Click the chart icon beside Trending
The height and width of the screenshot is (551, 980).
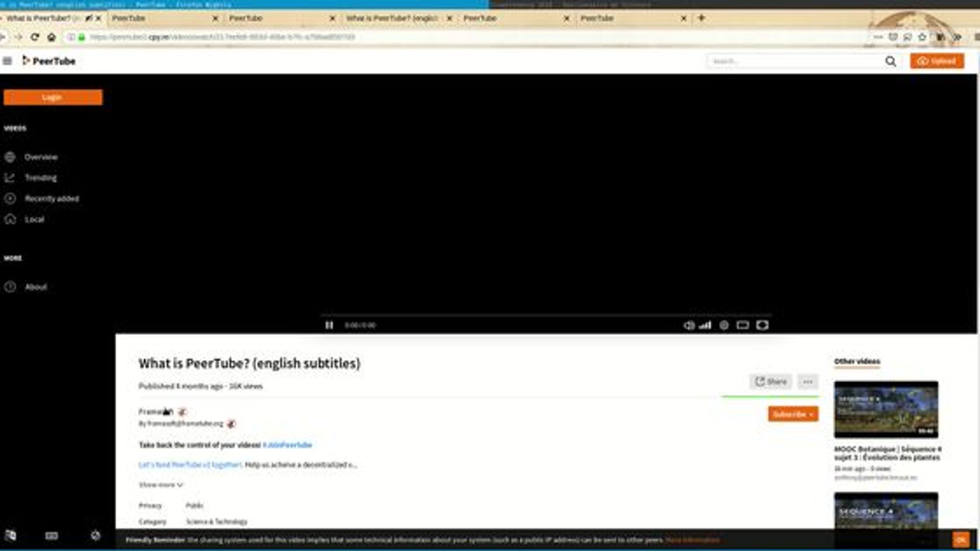click(x=10, y=178)
